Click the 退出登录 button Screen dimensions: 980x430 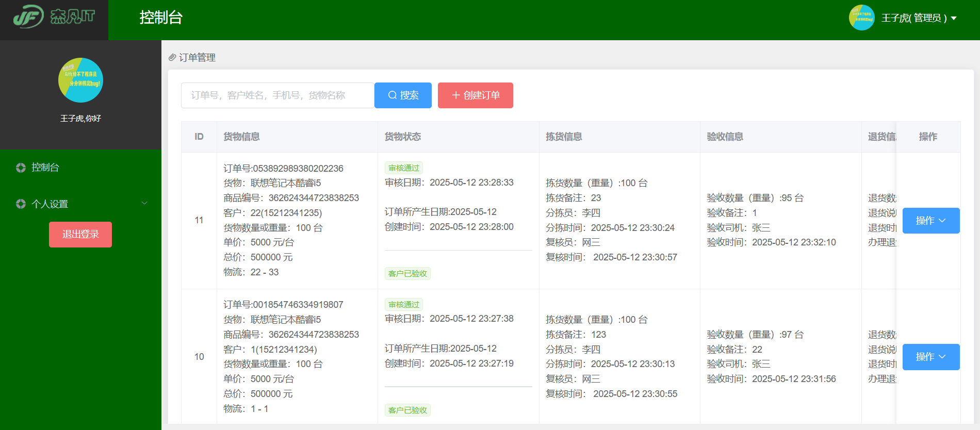click(x=80, y=235)
